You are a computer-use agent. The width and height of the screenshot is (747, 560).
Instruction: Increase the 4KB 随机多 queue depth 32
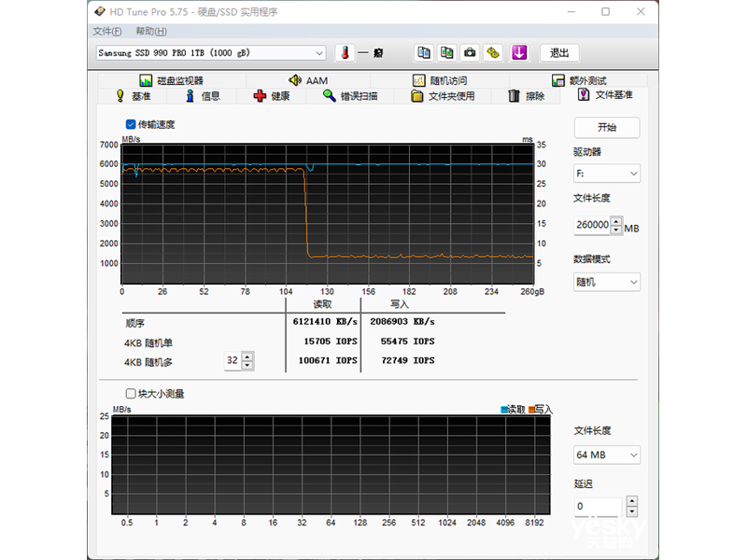point(247,357)
